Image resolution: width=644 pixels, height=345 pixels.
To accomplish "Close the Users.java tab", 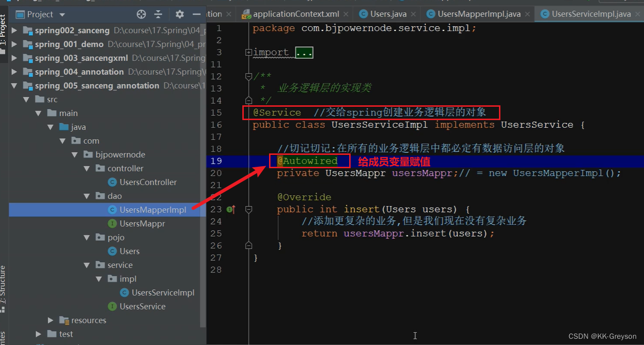I will 413,14.
